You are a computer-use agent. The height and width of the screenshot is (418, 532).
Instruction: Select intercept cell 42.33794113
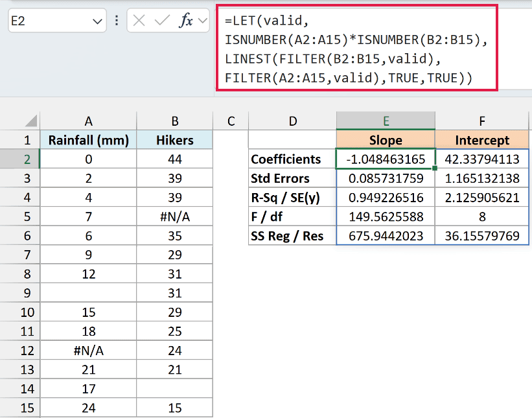[482, 159]
